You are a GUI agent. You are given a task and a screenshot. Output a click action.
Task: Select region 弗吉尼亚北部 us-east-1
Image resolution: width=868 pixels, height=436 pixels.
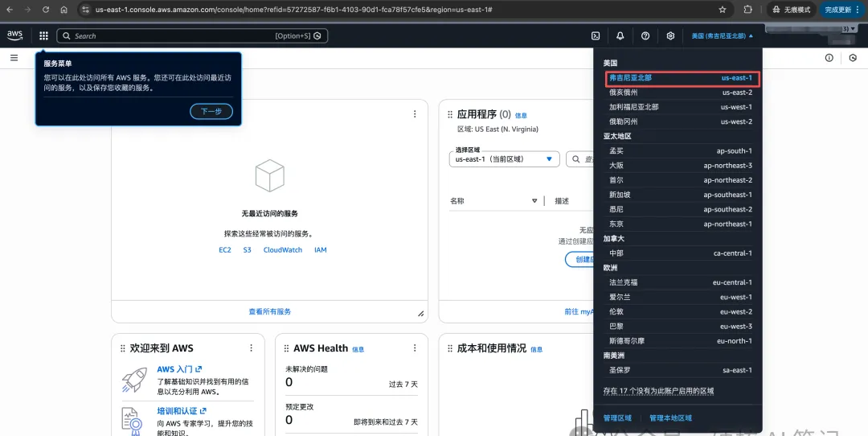click(x=682, y=78)
